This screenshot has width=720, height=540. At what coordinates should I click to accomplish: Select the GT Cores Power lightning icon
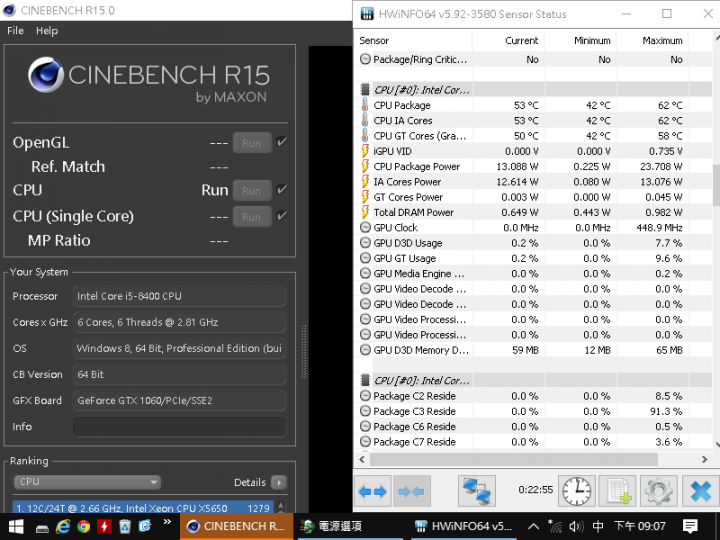[x=365, y=197]
